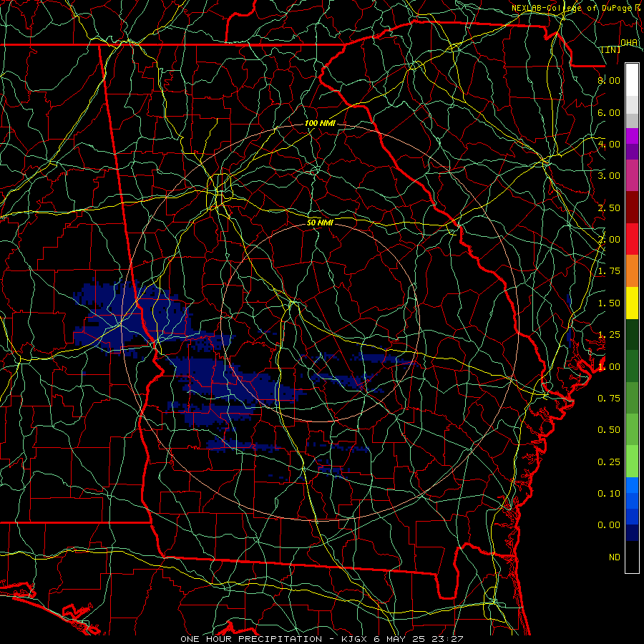Click the '0.00' legend value

609,525
